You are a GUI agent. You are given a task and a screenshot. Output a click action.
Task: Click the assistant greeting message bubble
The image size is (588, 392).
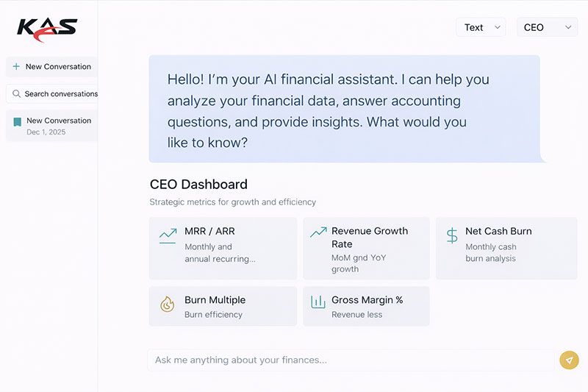tap(344, 109)
